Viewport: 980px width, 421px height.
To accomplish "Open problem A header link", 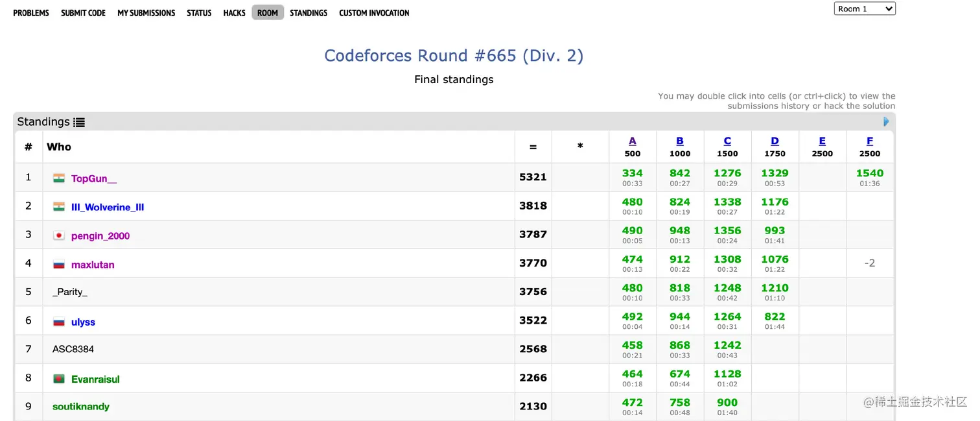I will (633, 141).
